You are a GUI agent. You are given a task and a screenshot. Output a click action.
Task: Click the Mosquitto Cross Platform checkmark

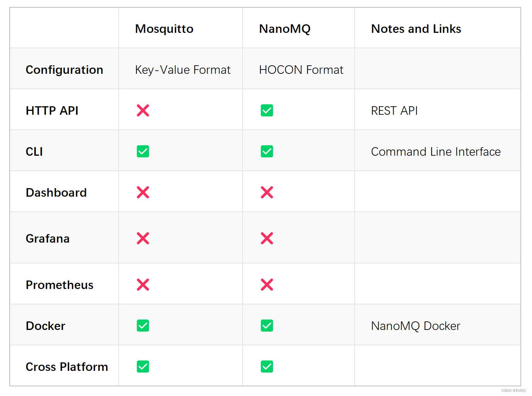[143, 367]
